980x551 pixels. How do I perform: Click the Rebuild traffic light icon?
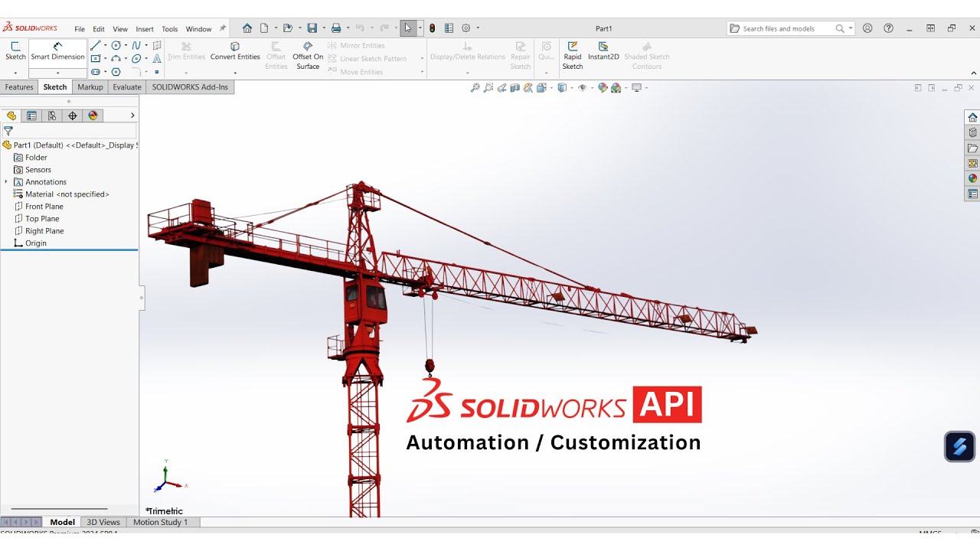pos(432,28)
